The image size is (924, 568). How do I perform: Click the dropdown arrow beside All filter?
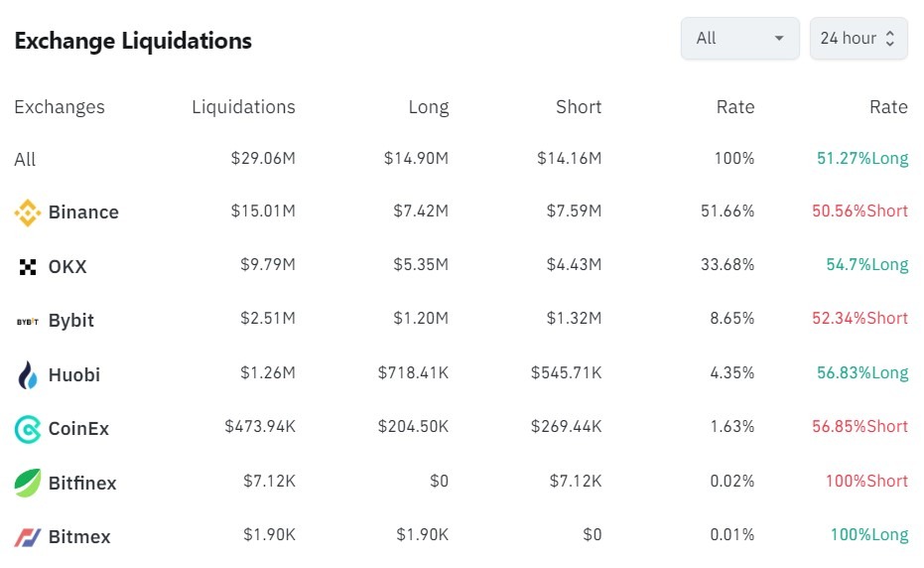(779, 39)
